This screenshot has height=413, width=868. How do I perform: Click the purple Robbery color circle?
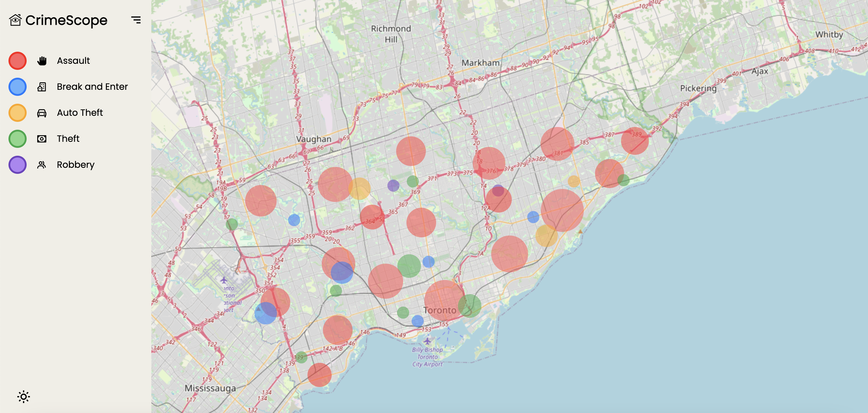[x=18, y=164]
